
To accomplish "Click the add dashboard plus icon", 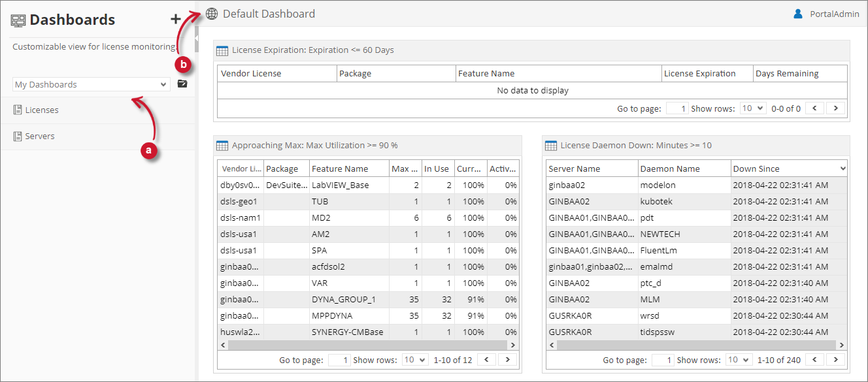I will tap(175, 19).
